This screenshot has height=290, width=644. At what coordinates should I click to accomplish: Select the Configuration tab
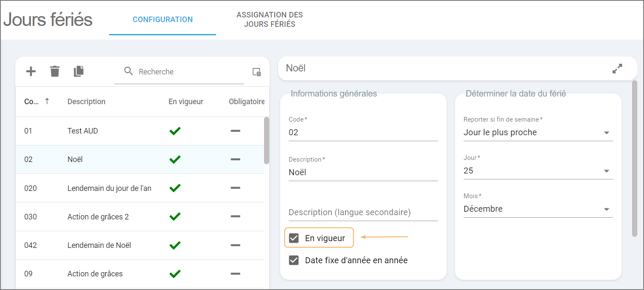[x=163, y=20]
